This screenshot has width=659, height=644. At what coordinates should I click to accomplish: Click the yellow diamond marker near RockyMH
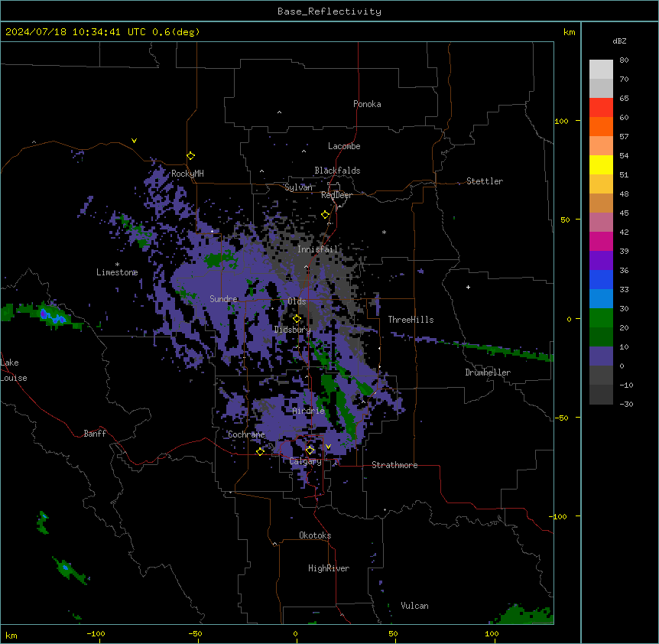tap(190, 156)
